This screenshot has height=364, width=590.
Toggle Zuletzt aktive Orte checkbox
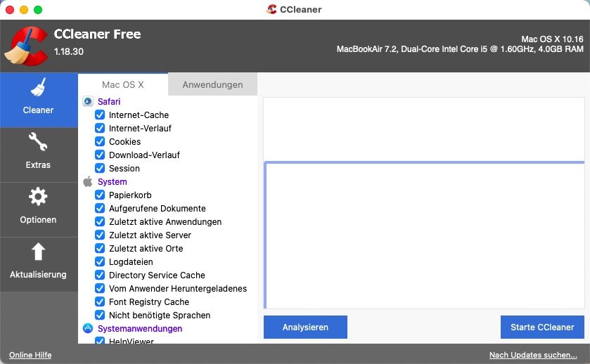(100, 248)
